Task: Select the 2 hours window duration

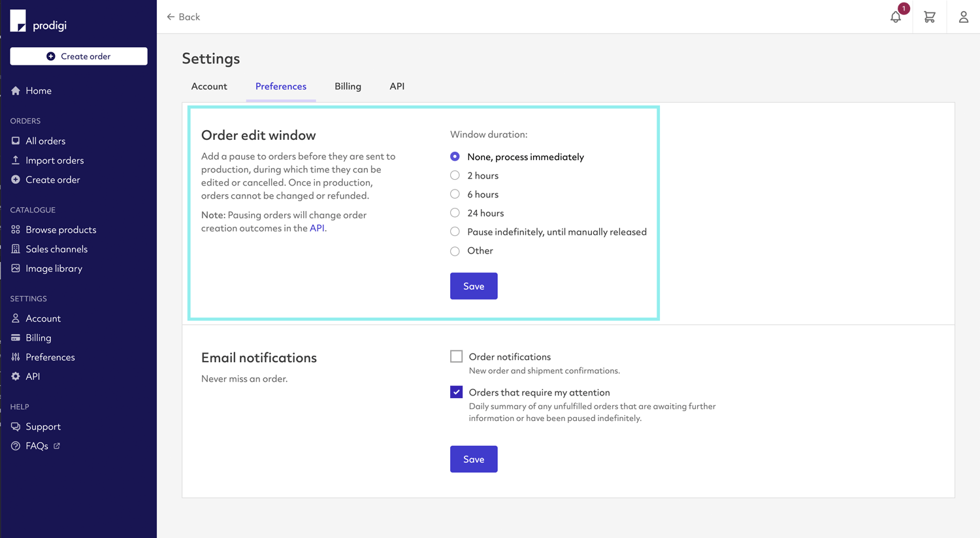Action: click(455, 175)
